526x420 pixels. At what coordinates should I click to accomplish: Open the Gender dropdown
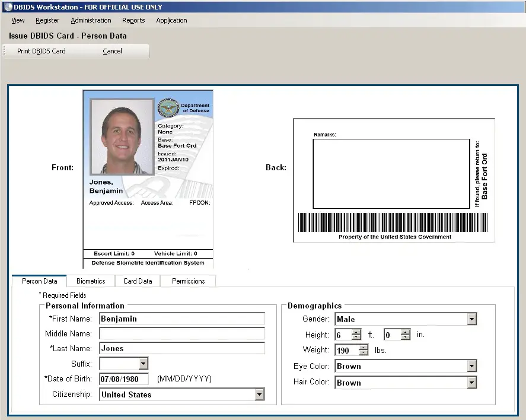(x=472, y=319)
